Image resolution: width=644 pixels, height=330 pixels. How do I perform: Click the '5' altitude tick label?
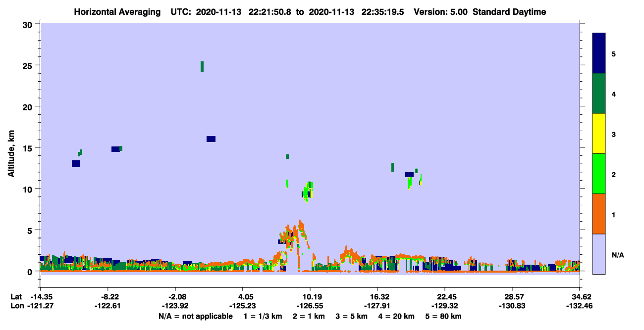tap(31, 230)
